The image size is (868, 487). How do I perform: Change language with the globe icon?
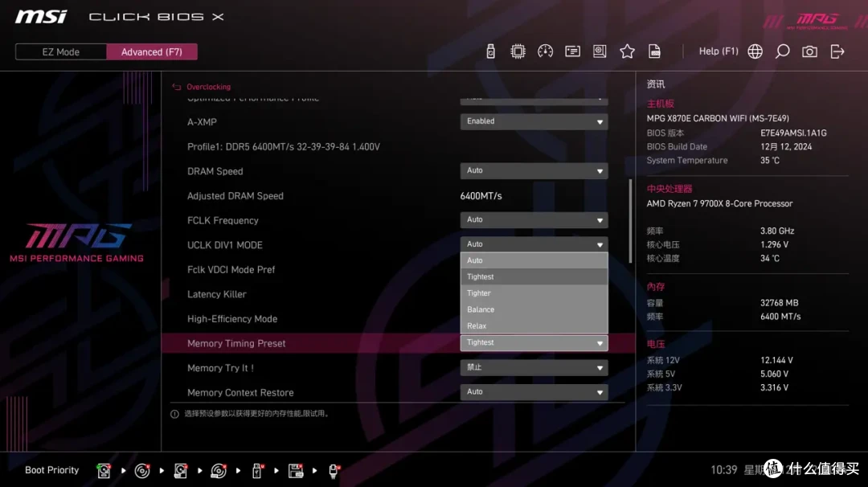[755, 51]
